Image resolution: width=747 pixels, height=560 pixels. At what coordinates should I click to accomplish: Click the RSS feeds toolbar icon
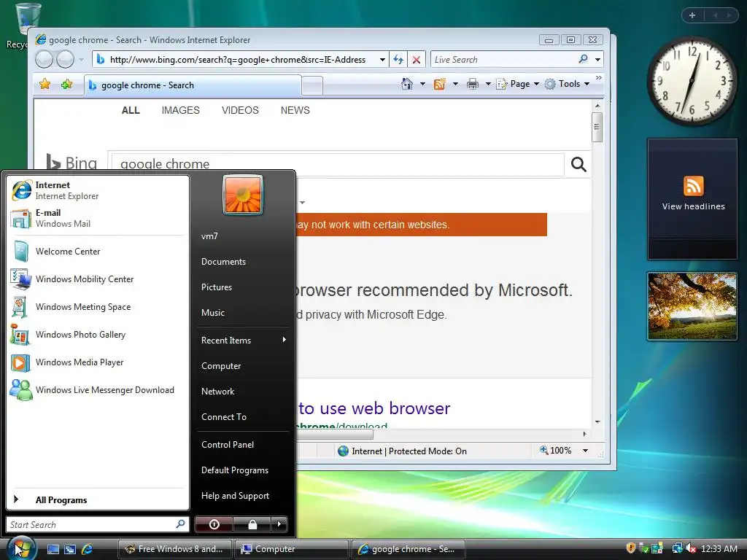[x=439, y=84]
